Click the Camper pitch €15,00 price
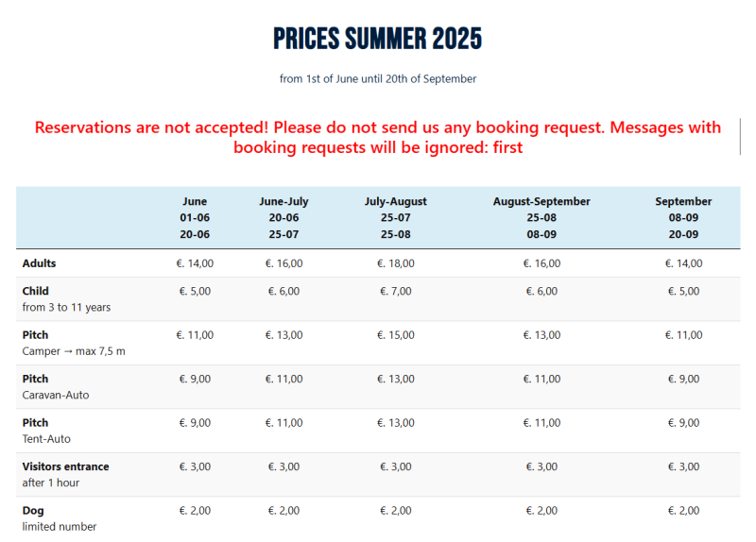Screen dimensions: 756x542 coord(396,335)
